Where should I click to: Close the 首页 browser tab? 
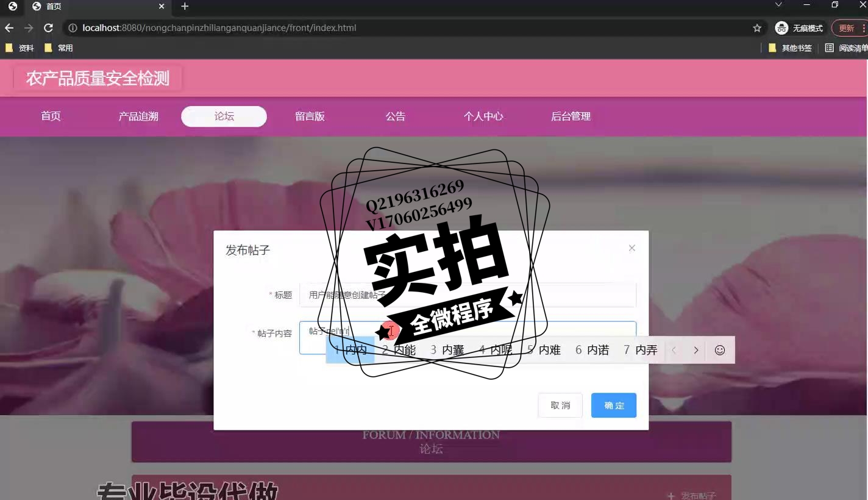[162, 6]
